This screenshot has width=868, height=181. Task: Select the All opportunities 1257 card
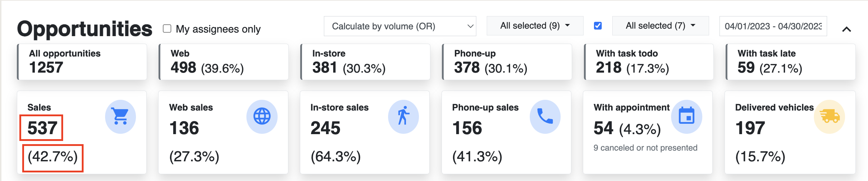[82, 62]
